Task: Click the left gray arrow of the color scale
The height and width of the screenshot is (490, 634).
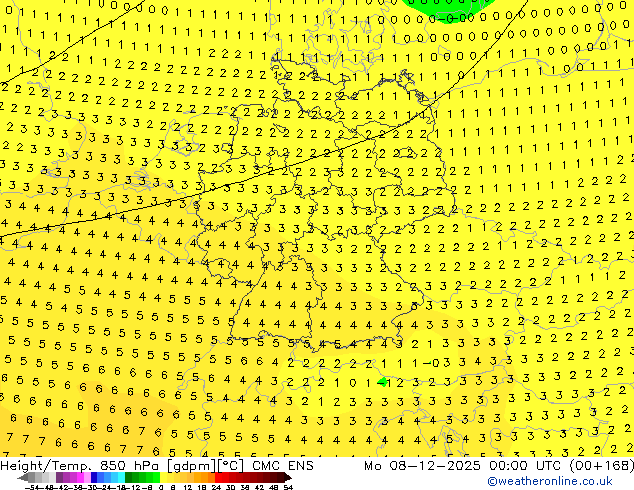Action: click(x=23, y=478)
